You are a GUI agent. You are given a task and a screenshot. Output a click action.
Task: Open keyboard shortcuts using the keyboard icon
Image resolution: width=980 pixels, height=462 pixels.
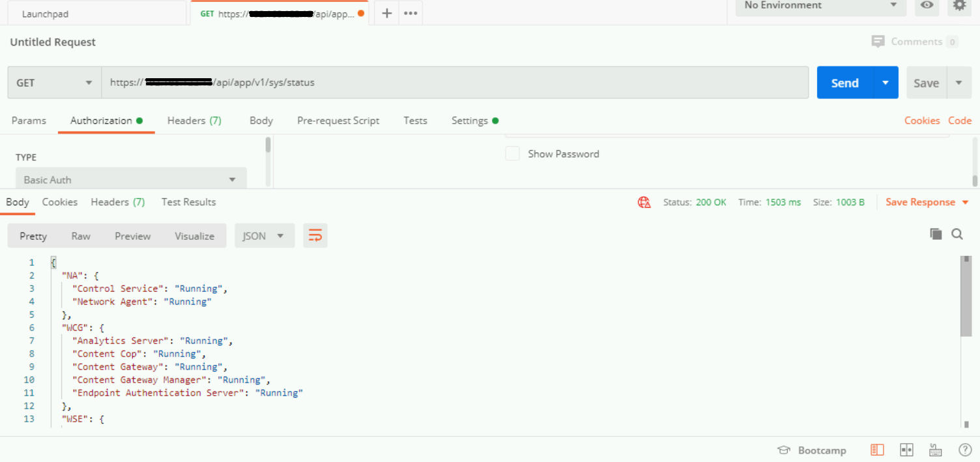(x=936, y=450)
